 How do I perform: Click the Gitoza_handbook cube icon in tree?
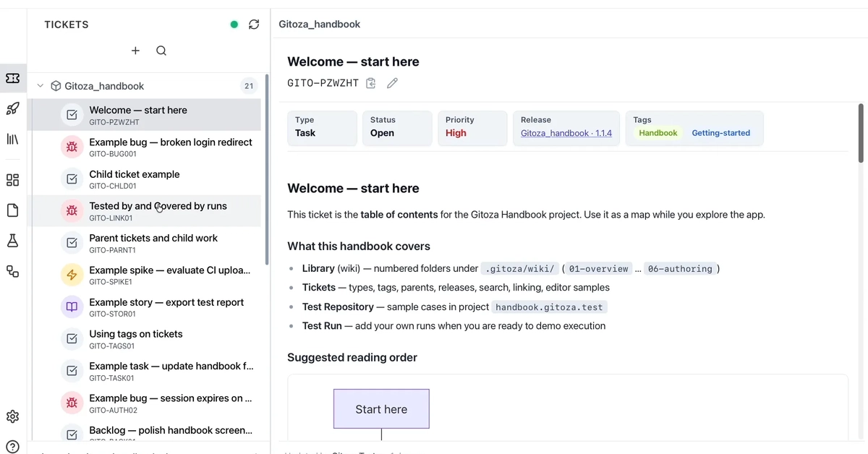coord(56,86)
